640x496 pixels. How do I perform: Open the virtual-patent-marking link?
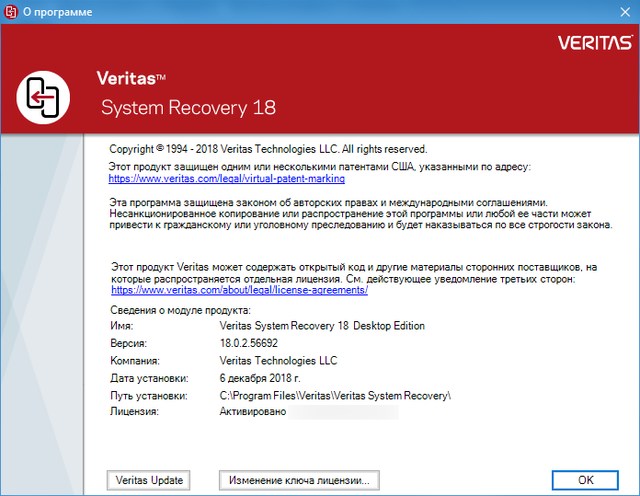click(x=226, y=178)
